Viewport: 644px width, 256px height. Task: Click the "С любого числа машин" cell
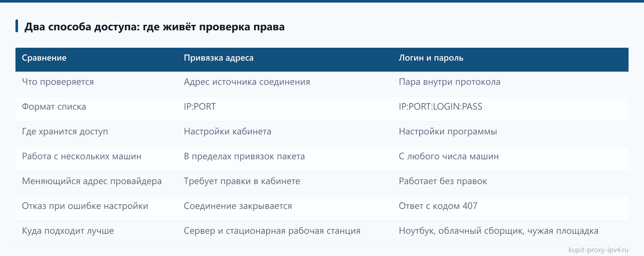click(449, 156)
